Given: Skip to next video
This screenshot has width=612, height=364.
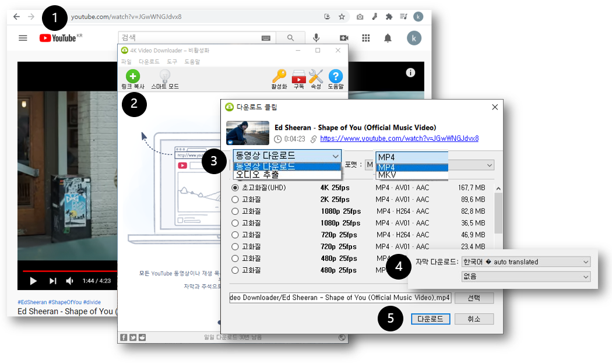Looking at the screenshot, I should [52, 281].
